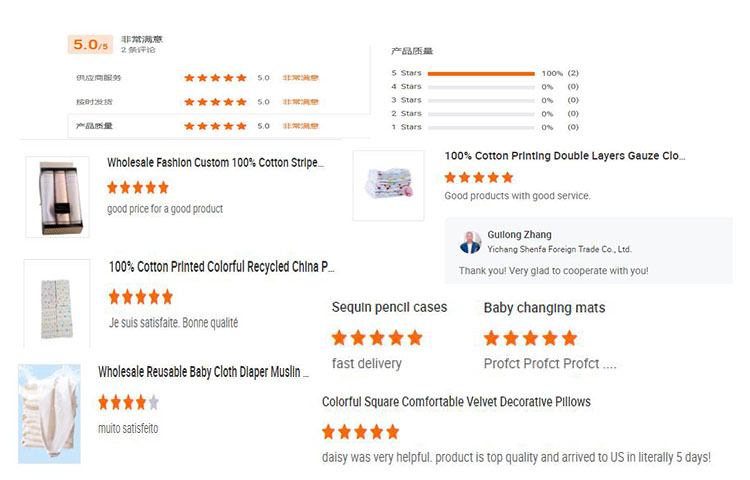The image size is (750, 480).
Task: Open the baby cloth diaper thumbnail image
Action: coord(49,414)
